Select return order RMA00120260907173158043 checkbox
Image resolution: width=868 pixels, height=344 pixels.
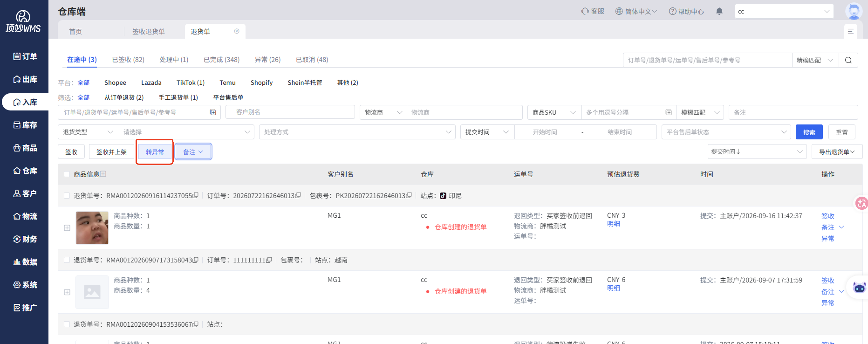pos(67,260)
